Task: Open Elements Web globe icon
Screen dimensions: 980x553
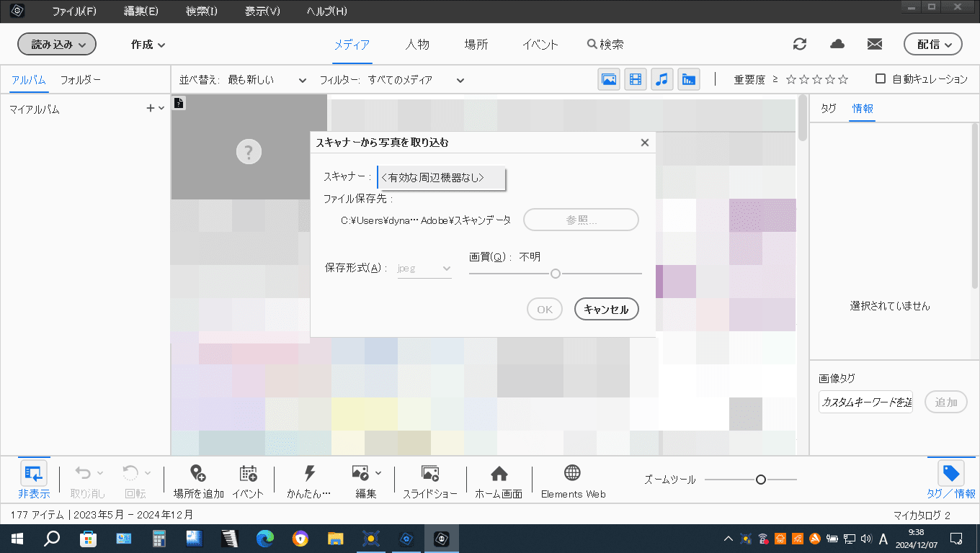Action: point(572,473)
